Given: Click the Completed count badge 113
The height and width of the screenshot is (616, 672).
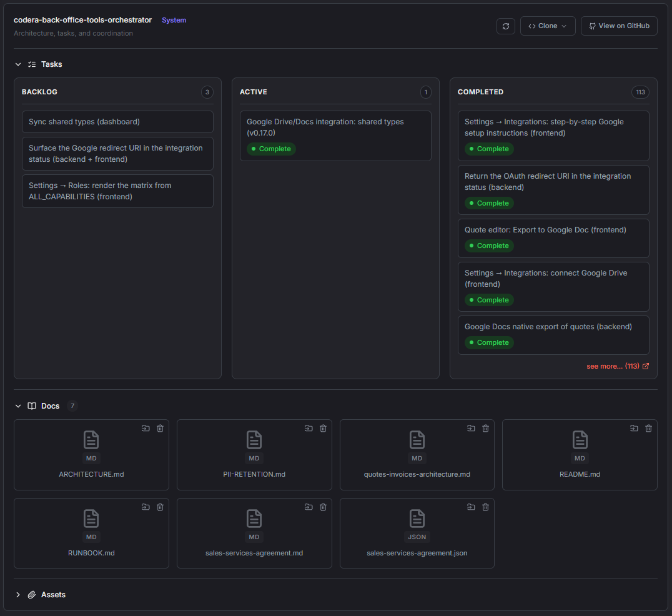Looking at the screenshot, I should coord(640,92).
